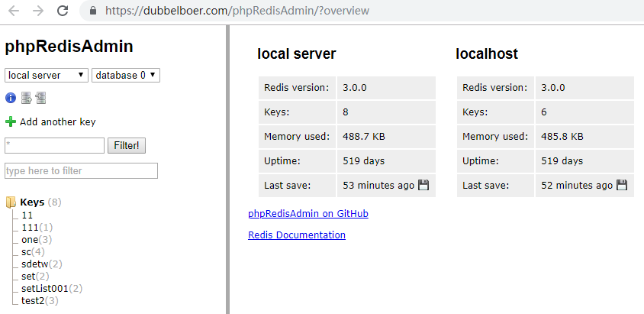Go back with browser back arrow
644x314 pixels.
pos(14,11)
